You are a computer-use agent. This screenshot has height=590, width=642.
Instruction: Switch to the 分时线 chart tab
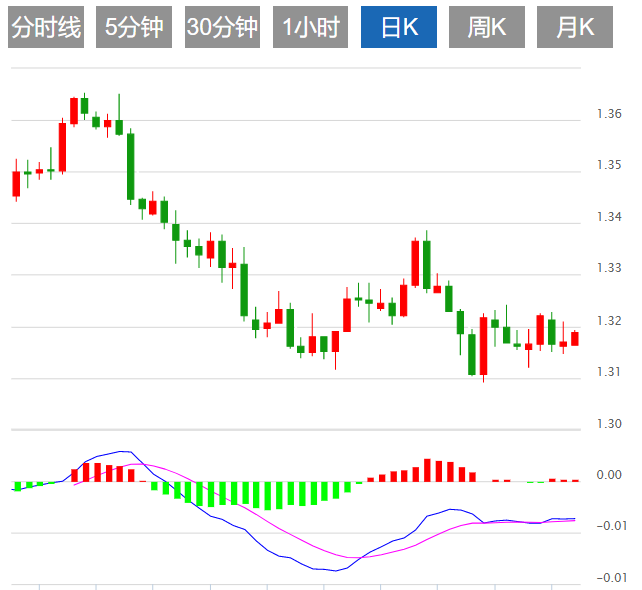tap(46, 27)
